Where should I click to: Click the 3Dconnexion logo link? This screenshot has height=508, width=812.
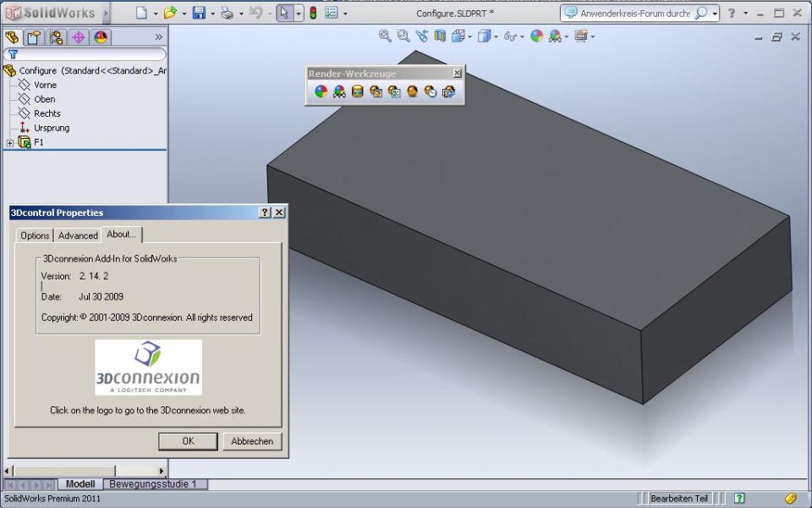click(x=149, y=367)
